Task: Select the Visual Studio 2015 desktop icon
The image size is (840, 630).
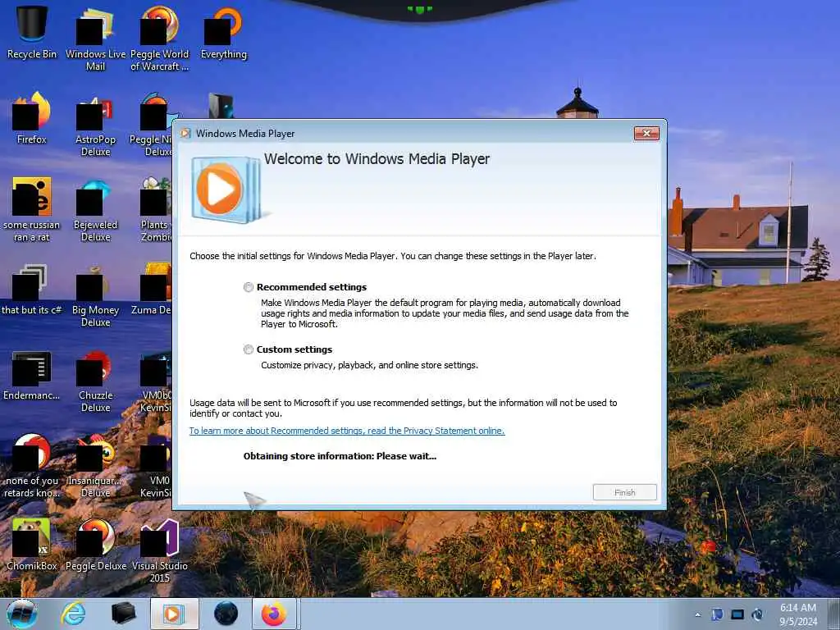Action: pyautogui.click(x=160, y=552)
